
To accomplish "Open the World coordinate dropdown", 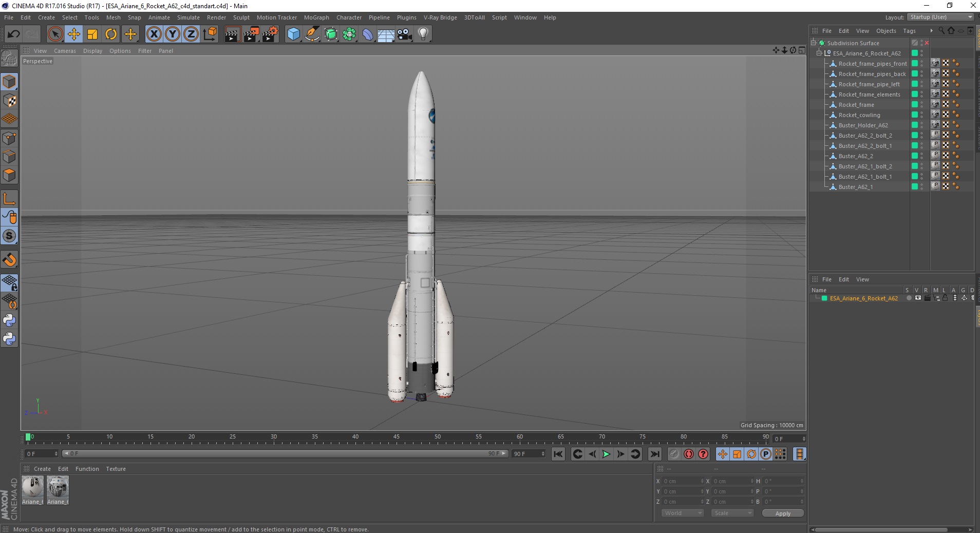I will [x=682, y=513].
